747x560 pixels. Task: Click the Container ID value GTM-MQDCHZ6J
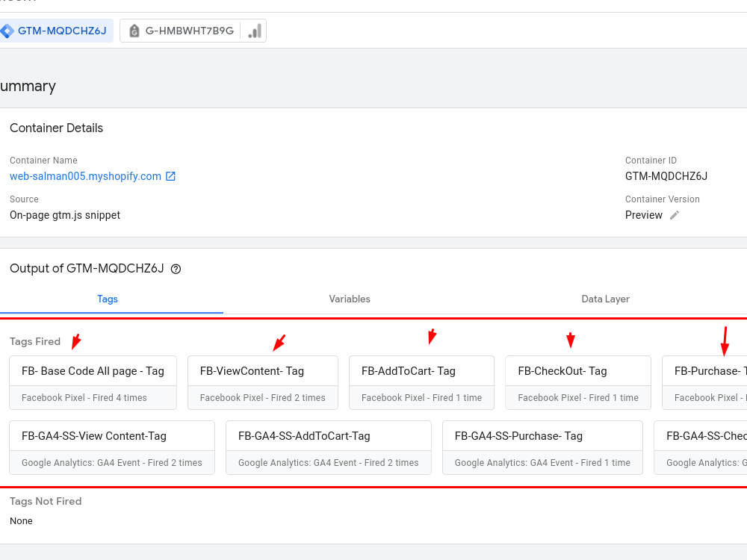click(x=666, y=176)
